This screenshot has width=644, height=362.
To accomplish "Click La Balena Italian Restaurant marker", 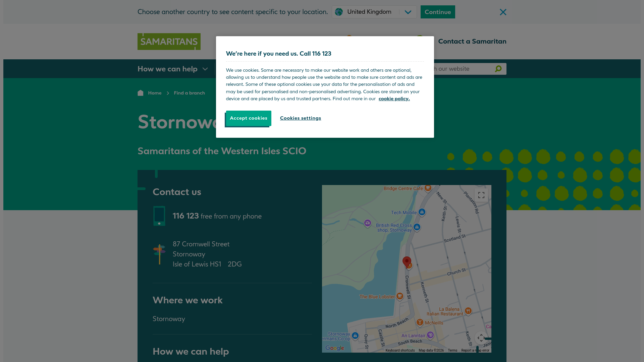I will click(468, 311).
